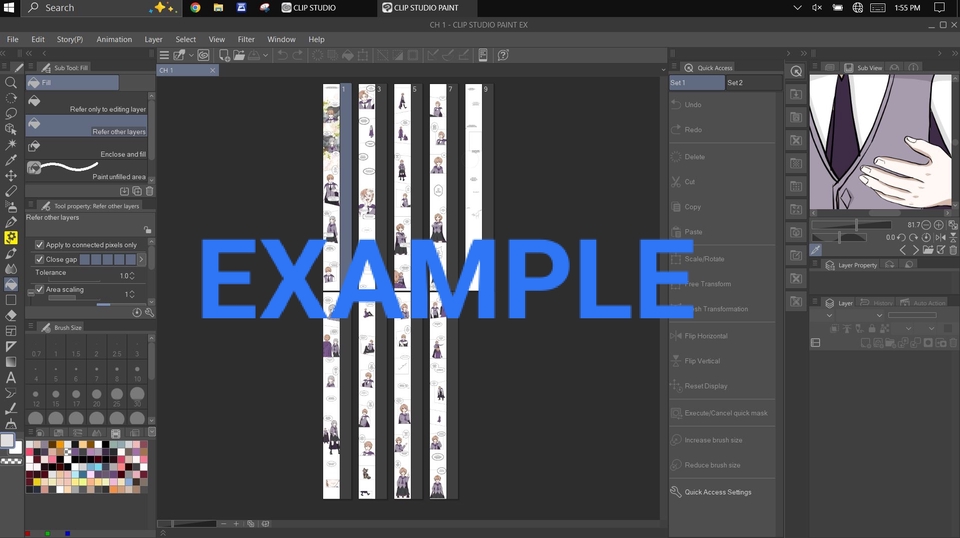Delete sub tool using trash icon
The width and height of the screenshot is (960, 538).
150,191
